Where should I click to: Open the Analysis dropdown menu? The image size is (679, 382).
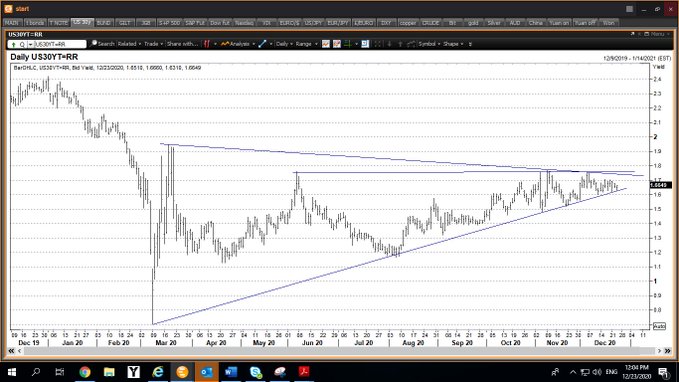coord(237,44)
